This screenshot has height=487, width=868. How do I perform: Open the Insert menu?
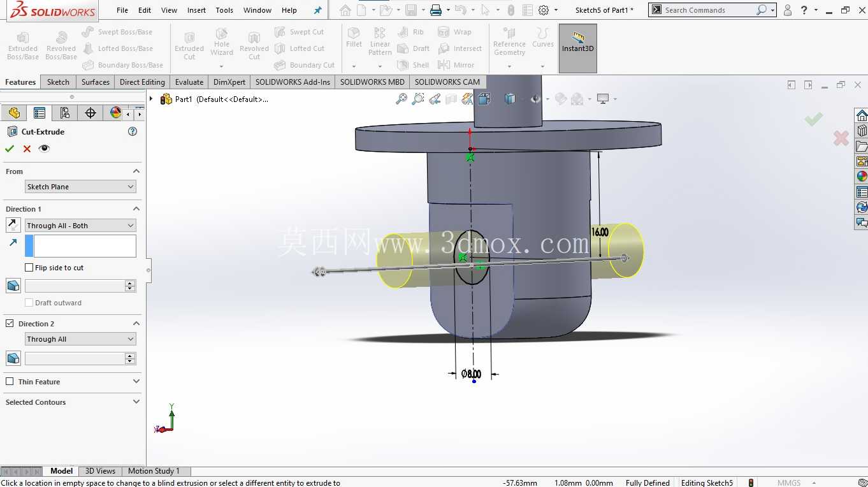click(197, 10)
